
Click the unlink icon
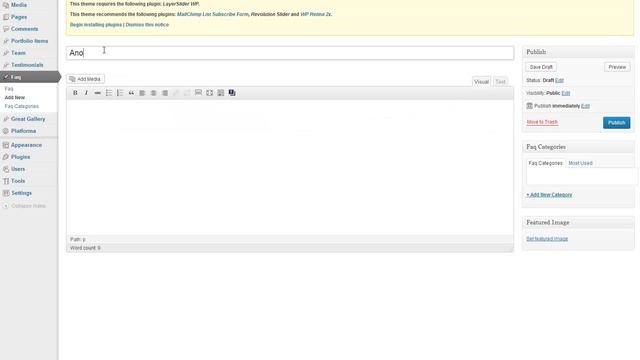(187, 93)
